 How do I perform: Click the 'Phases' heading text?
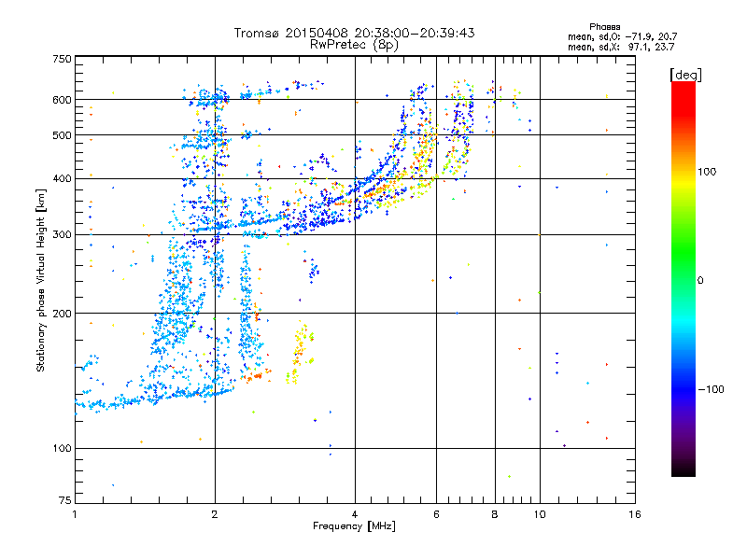[604, 27]
